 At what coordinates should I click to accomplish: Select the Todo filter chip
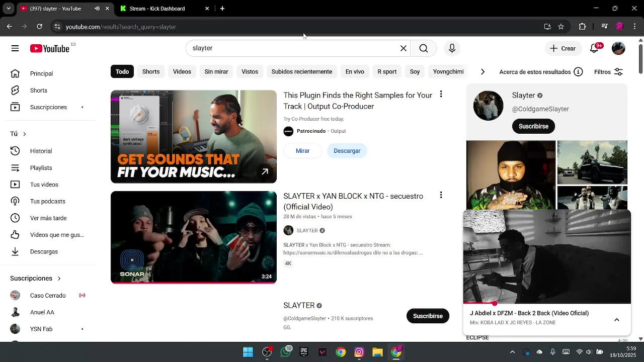pyautogui.click(x=122, y=71)
